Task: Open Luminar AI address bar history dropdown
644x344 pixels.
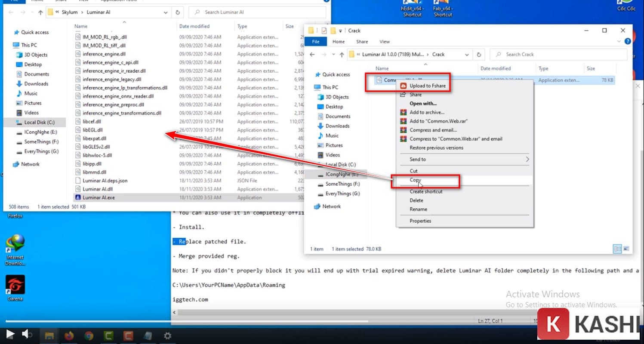Action: [x=166, y=12]
